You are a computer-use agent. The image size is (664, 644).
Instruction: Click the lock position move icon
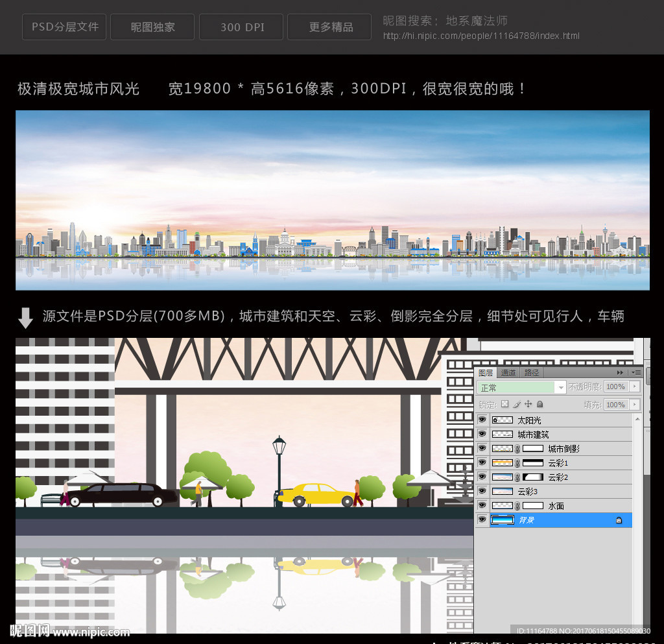point(528,404)
